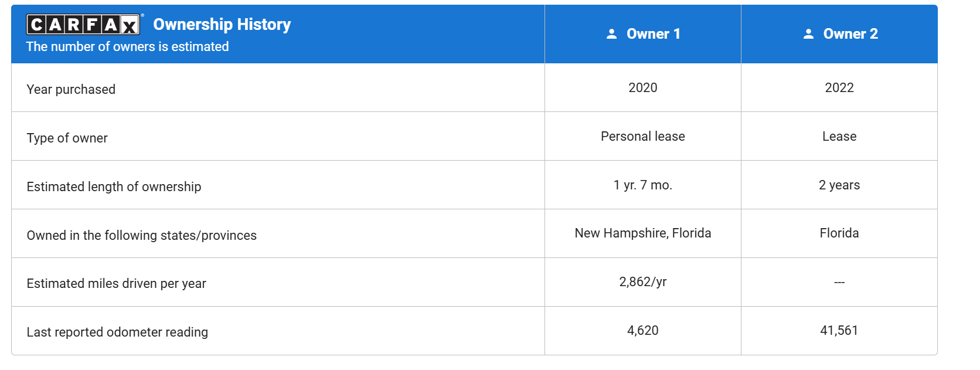Click the Type of owner row label
The height and width of the screenshot is (370, 980).
(x=67, y=138)
